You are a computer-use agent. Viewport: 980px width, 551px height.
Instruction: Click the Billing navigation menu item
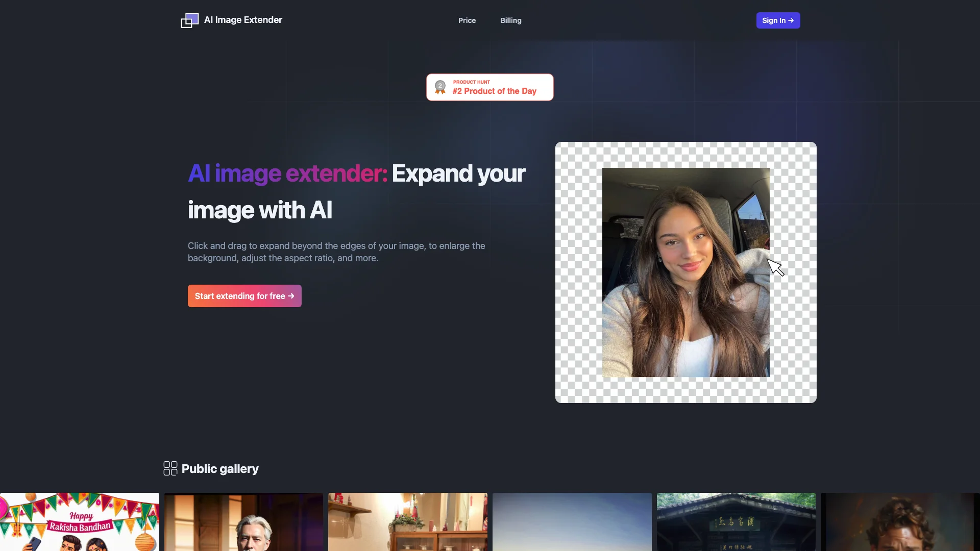[510, 20]
